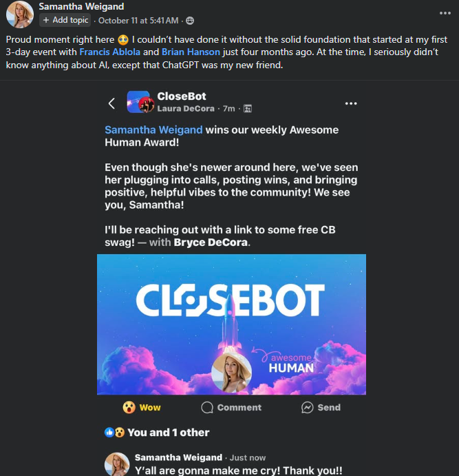Send the post via Messenger Send button
459x476 pixels.
tap(321, 407)
